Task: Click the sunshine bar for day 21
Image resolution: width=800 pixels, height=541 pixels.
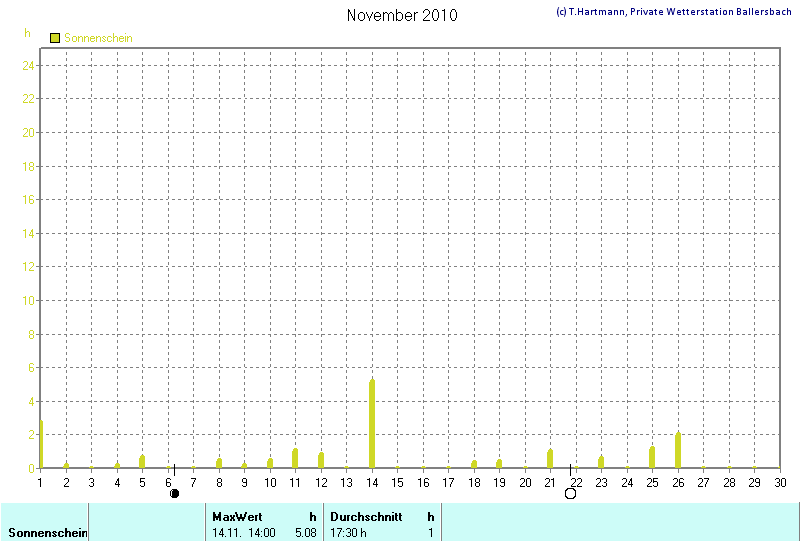Action: pyautogui.click(x=550, y=459)
